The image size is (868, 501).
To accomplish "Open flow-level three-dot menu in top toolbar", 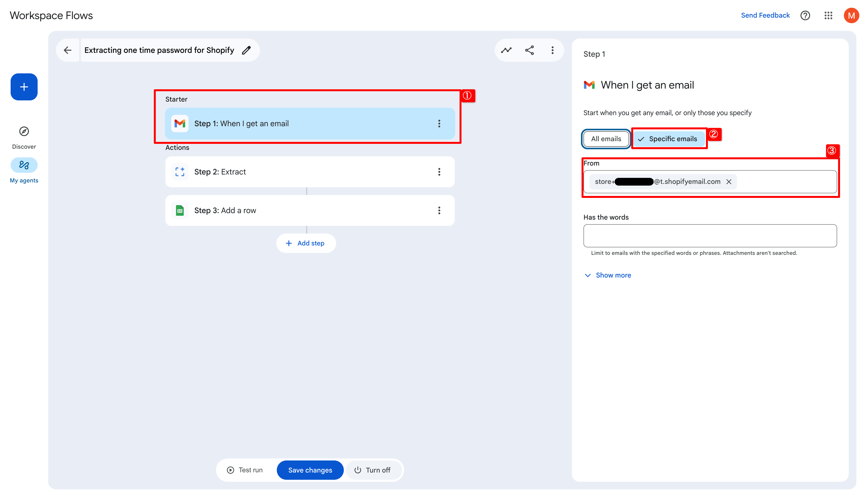I will tap(552, 50).
